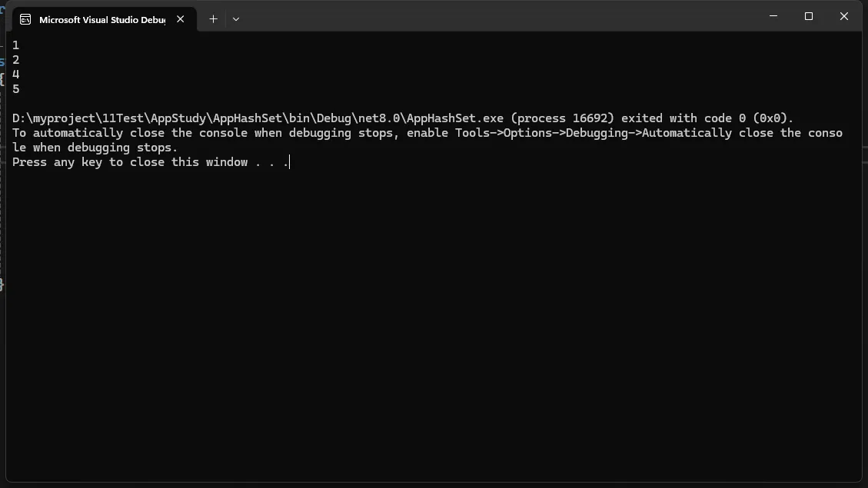The width and height of the screenshot is (868, 488).
Task: Click output line showing 4
Action: click(x=15, y=74)
